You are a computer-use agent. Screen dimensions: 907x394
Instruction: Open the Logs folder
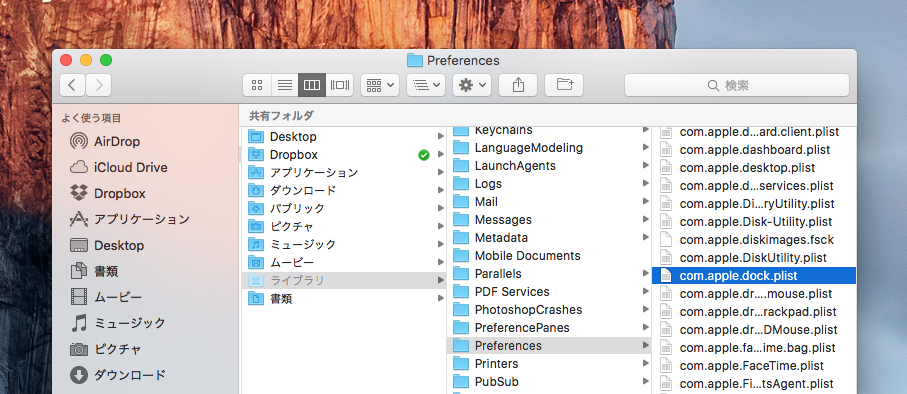(550, 183)
